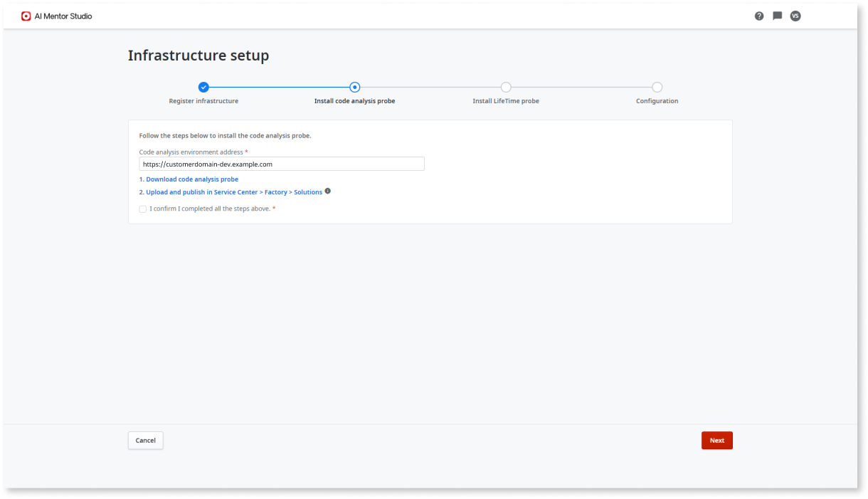Open the VS user avatar menu
This screenshot has height=499, width=868.
pyautogui.click(x=795, y=16)
